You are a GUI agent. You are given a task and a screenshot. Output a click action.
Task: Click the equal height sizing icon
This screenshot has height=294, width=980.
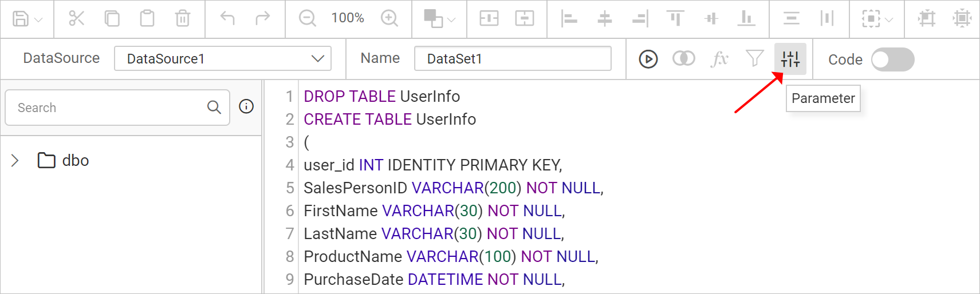coord(525,18)
